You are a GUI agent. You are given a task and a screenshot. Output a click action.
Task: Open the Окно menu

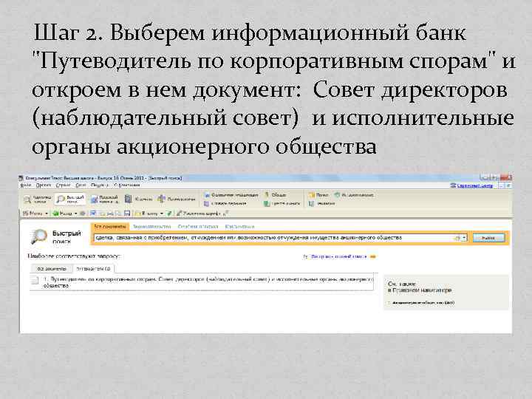[81, 185]
